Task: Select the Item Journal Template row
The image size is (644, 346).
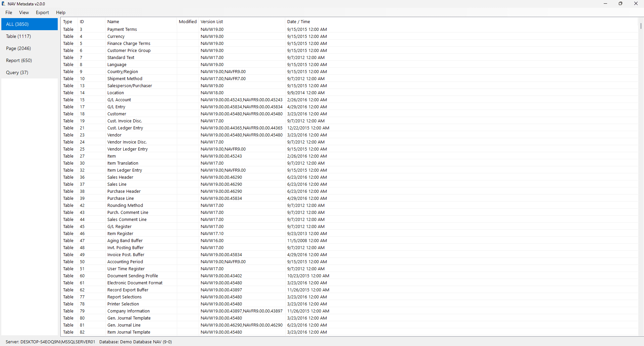Action: (x=349, y=332)
